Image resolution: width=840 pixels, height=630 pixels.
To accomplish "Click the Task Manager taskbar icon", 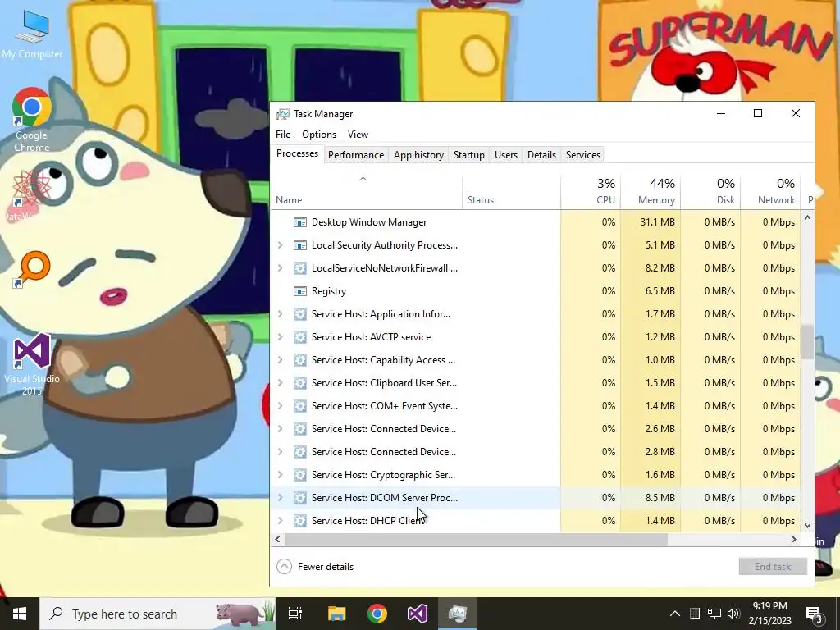I will tap(458, 614).
